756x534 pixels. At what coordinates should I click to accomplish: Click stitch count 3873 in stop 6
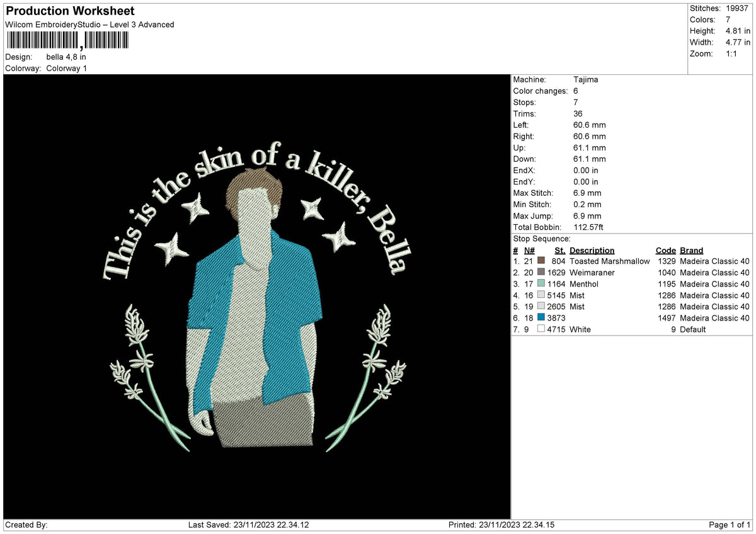click(x=556, y=318)
